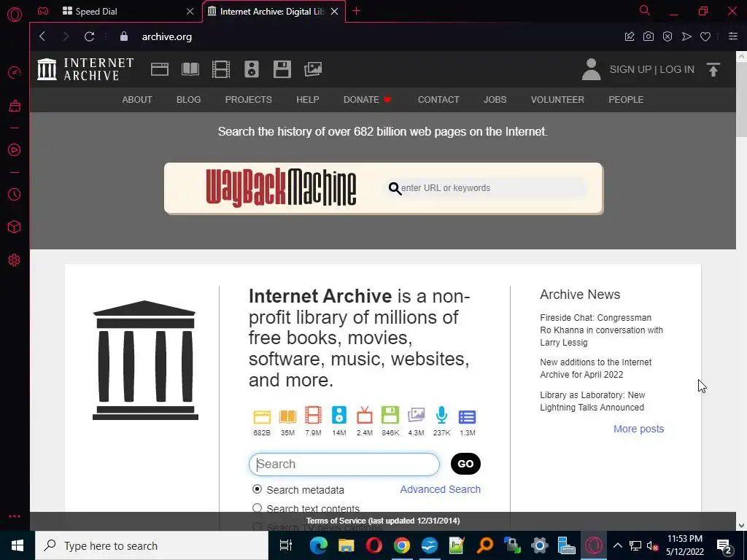Open Windows notification center
The height and width of the screenshot is (560, 747).
[724, 545]
